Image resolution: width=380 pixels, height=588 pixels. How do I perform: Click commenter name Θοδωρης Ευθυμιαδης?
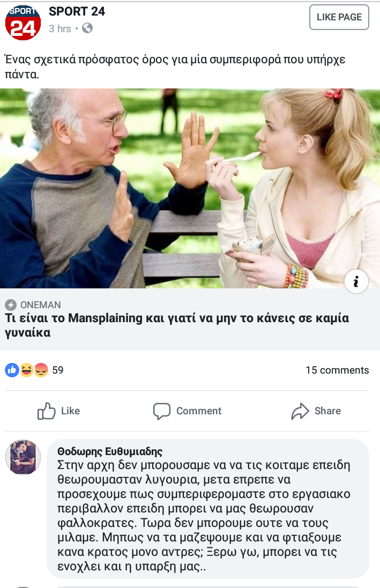pos(110,451)
